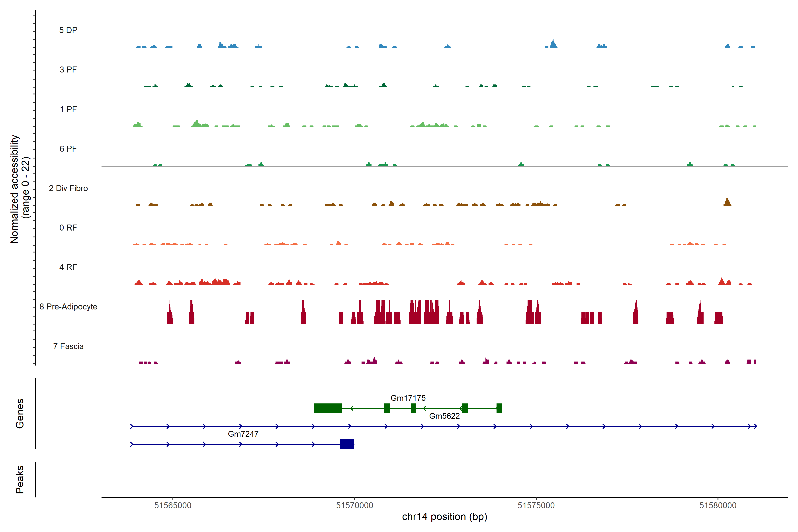This screenshot has width=798, height=532.
Task: Click the chr14 position (bp) axis title
Action: 444,517
